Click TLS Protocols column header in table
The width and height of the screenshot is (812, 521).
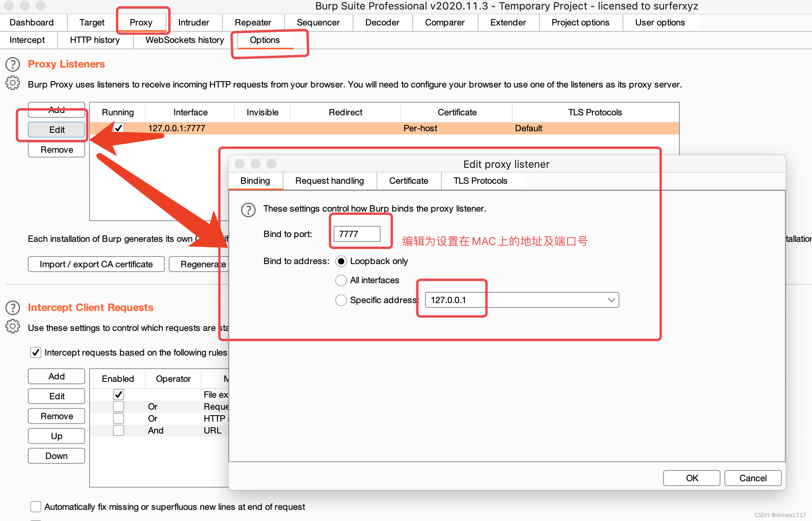point(595,113)
